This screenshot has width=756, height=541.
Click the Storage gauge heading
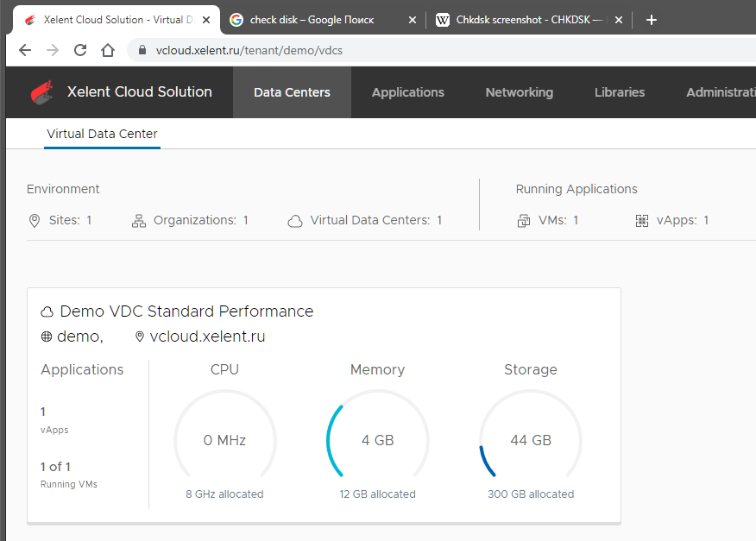click(x=531, y=370)
